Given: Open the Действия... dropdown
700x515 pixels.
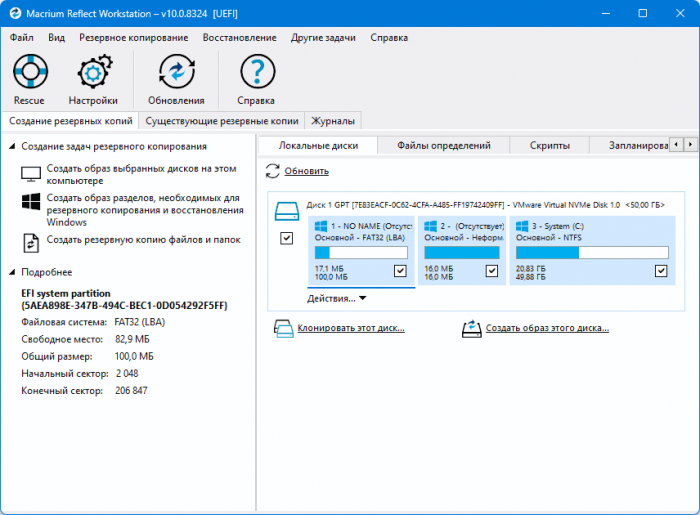Looking at the screenshot, I should pyautogui.click(x=337, y=299).
